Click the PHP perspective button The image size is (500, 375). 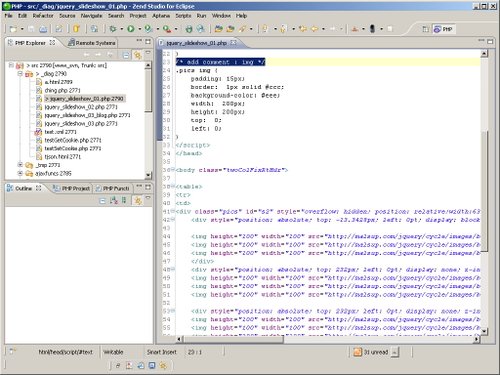[443, 29]
